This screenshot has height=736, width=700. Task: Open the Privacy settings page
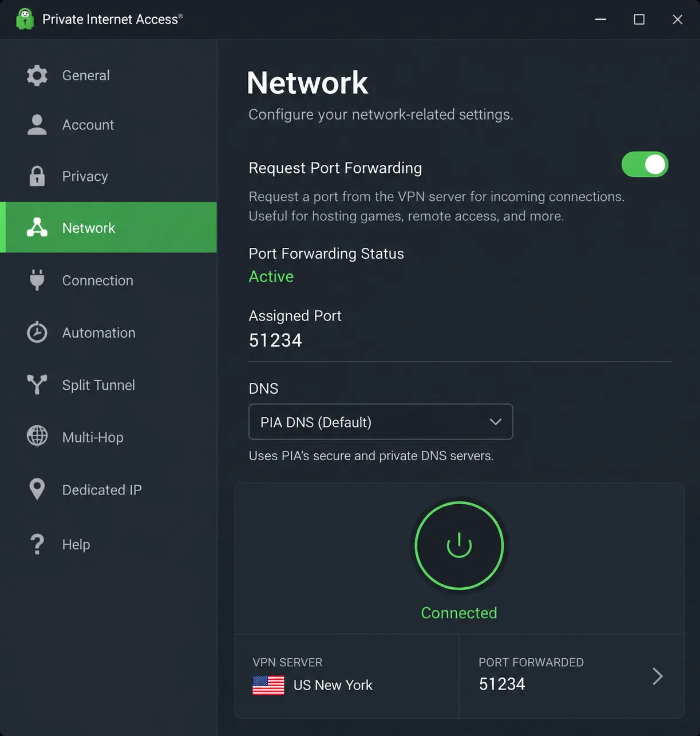109,176
